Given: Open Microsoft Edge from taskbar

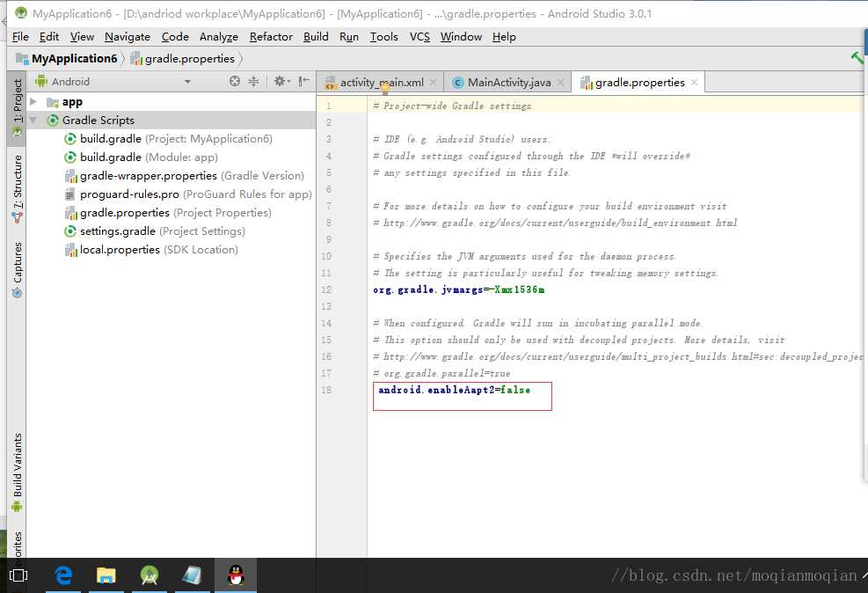Looking at the screenshot, I should (x=63, y=575).
